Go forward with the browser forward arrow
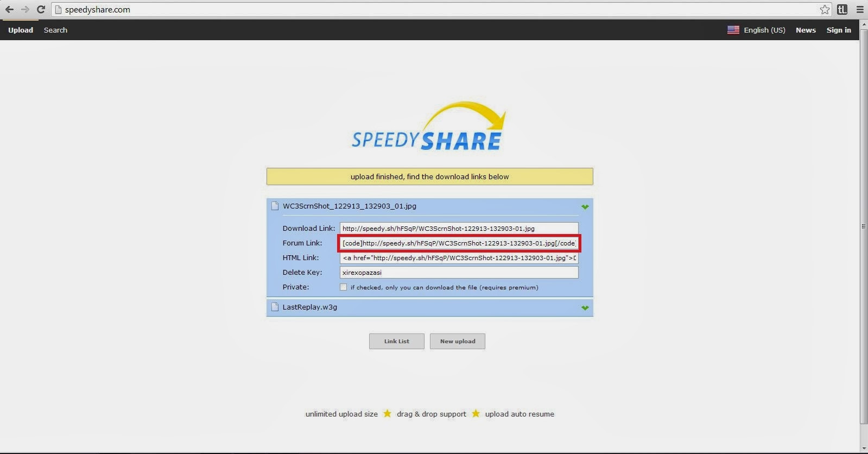The width and height of the screenshot is (868, 454). click(25, 9)
